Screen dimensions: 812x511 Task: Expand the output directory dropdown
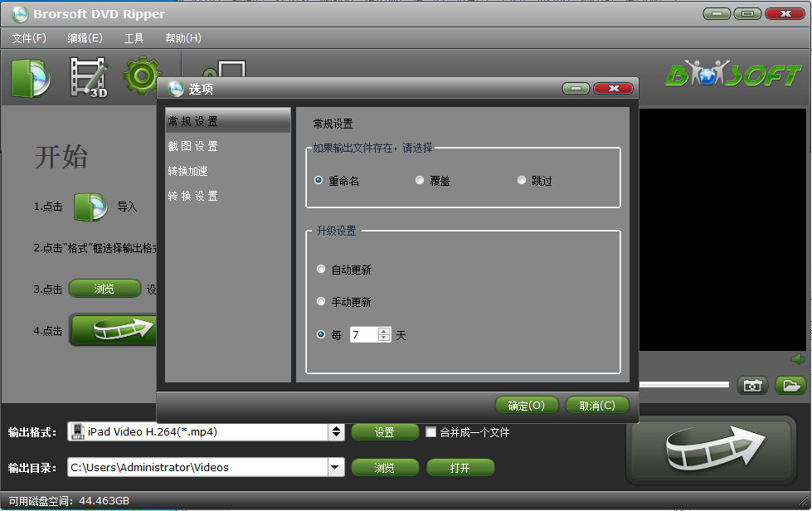pyautogui.click(x=336, y=466)
